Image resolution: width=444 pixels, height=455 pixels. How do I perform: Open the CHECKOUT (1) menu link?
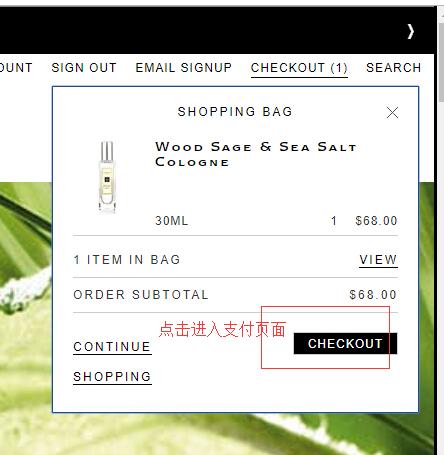pos(299,68)
